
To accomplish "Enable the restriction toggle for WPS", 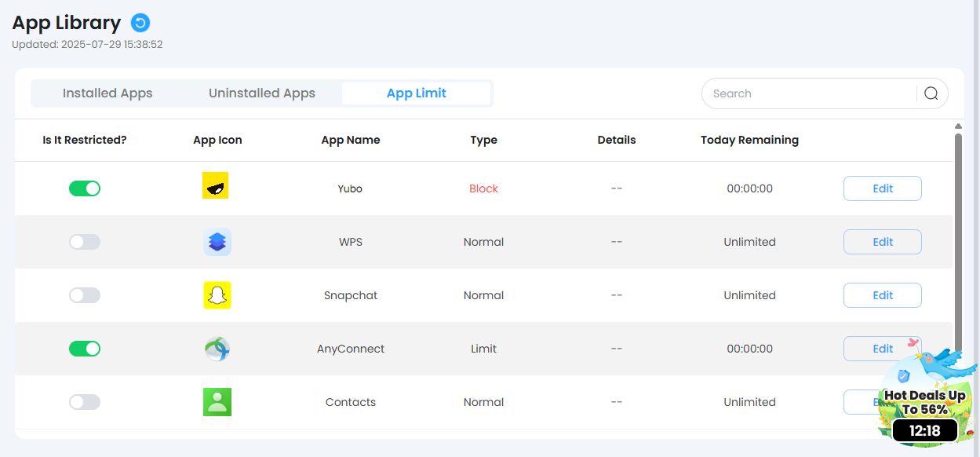I will tap(85, 242).
